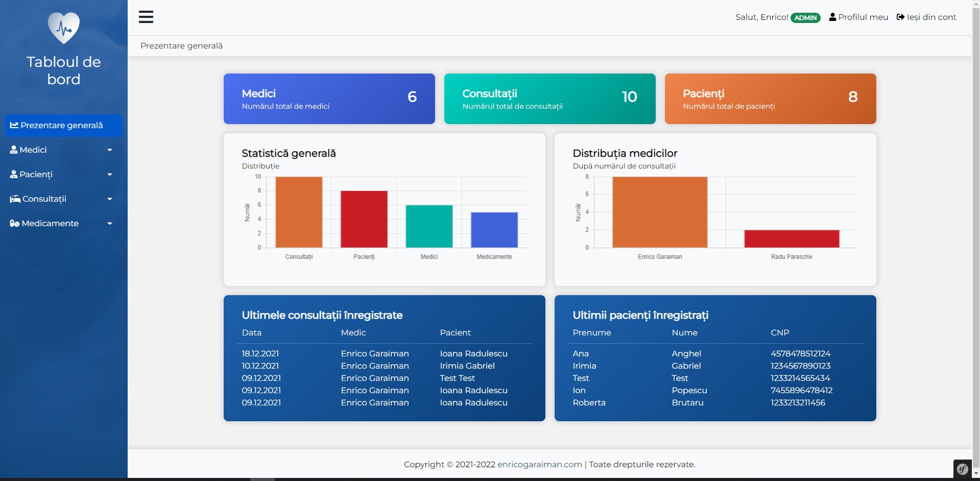
Task: Expand the Pacienți sidebar section
Action: click(109, 174)
